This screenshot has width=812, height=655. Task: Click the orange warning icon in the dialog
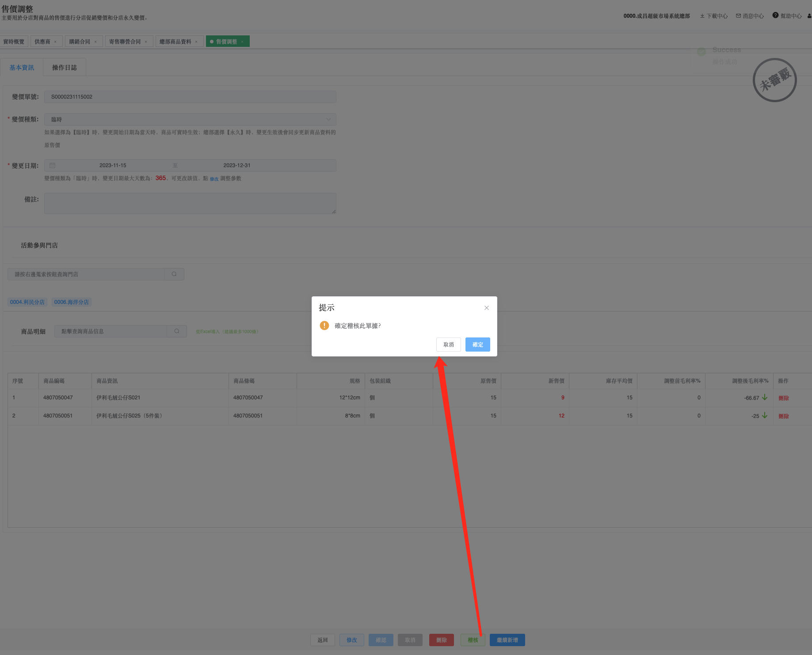[x=324, y=326]
